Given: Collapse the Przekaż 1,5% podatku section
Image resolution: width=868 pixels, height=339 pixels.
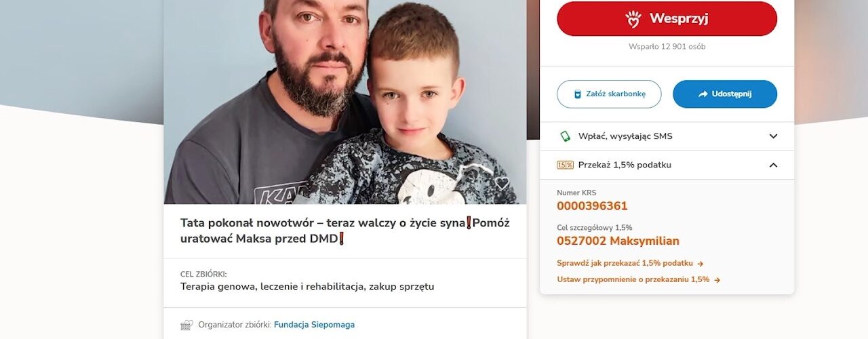Looking at the screenshot, I should [667, 165].
